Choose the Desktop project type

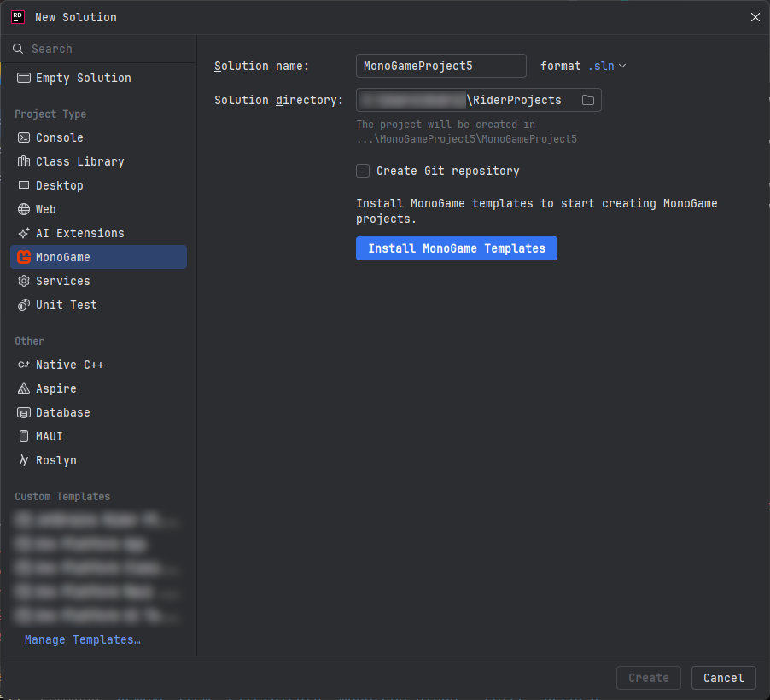click(x=60, y=185)
